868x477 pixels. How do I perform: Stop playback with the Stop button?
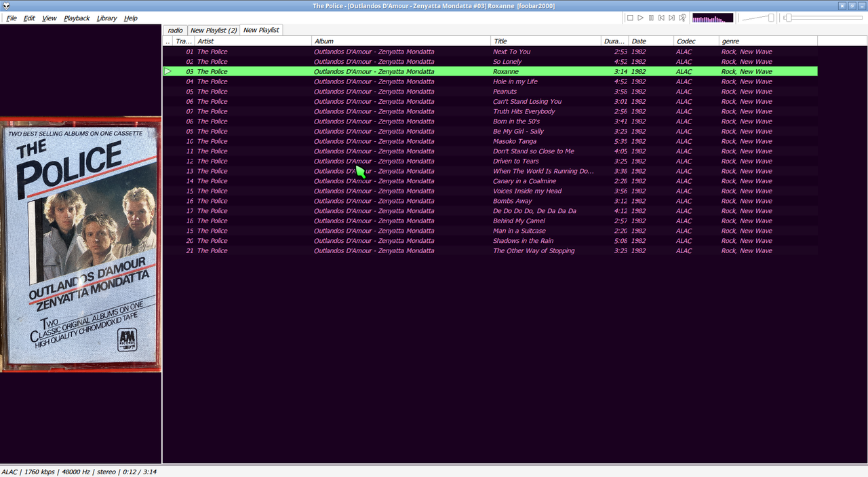tap(630, 18)
